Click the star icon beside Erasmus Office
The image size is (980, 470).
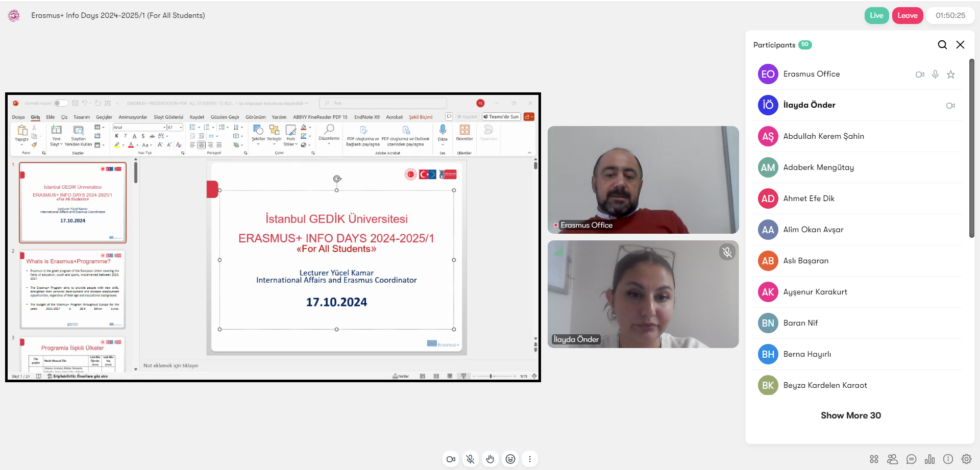coord(950,75)
